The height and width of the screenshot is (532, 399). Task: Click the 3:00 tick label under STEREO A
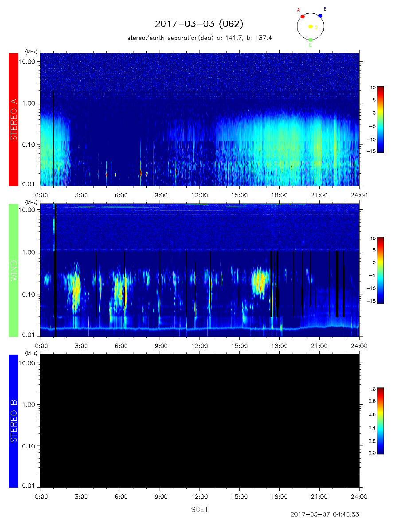pos(81,195)
